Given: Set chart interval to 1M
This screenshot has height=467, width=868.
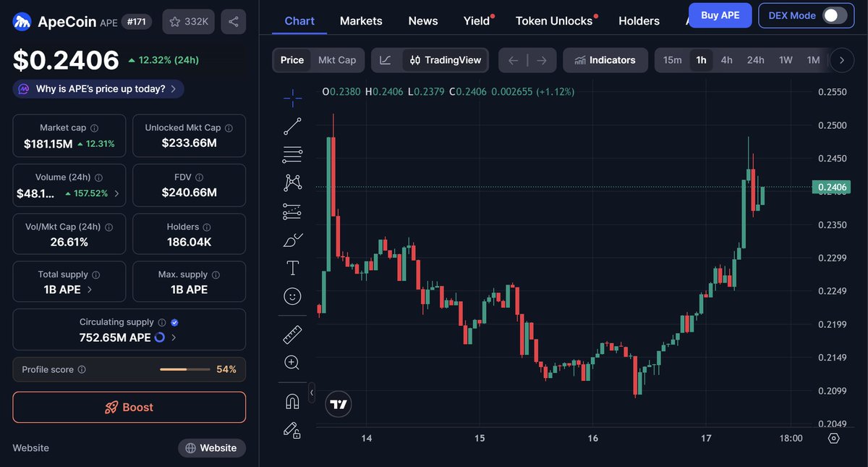Looking at the screenshot, I should coord(814,60).
